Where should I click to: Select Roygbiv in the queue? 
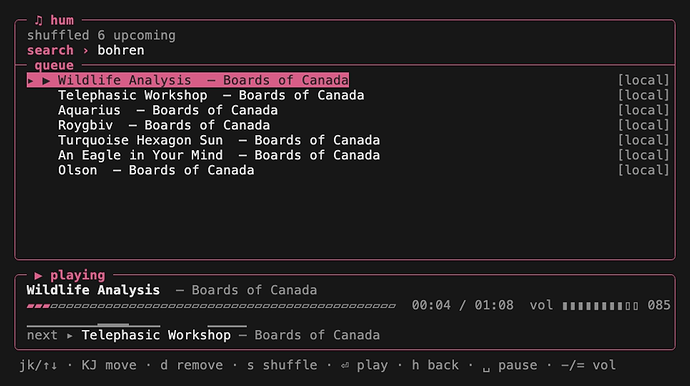[164, 125]
